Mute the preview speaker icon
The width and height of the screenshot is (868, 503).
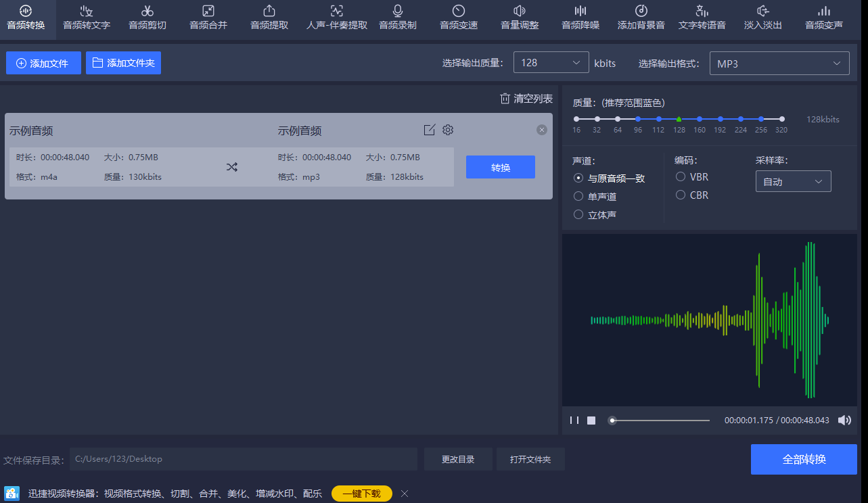click(x=844, y=421)
